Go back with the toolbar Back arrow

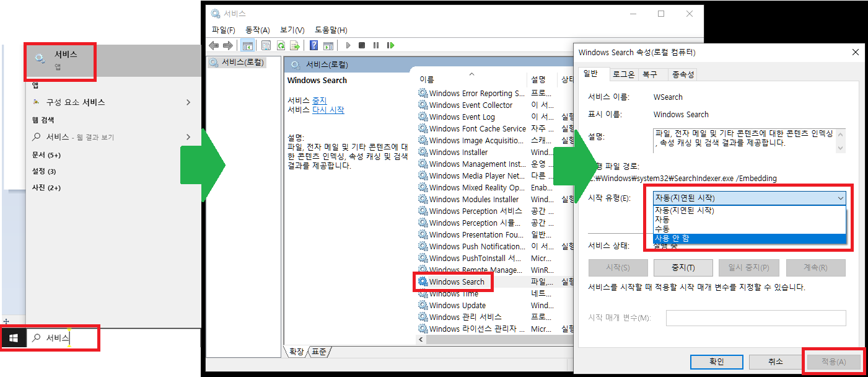pos(214,45)
